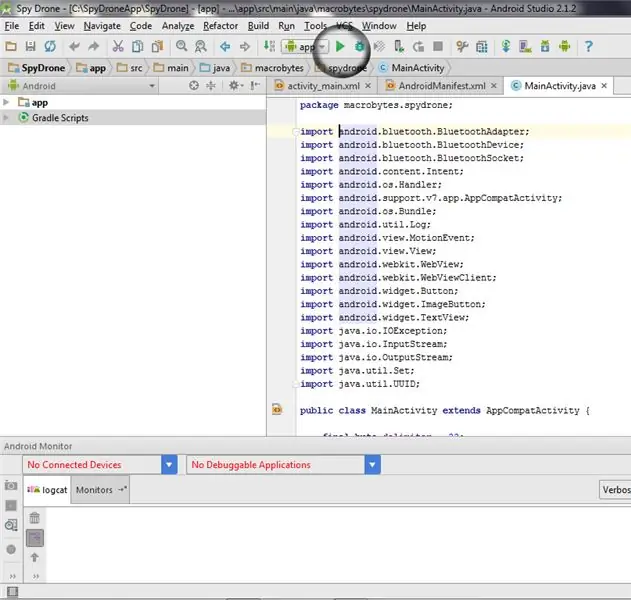Open Help with the question mark icon

588,47
